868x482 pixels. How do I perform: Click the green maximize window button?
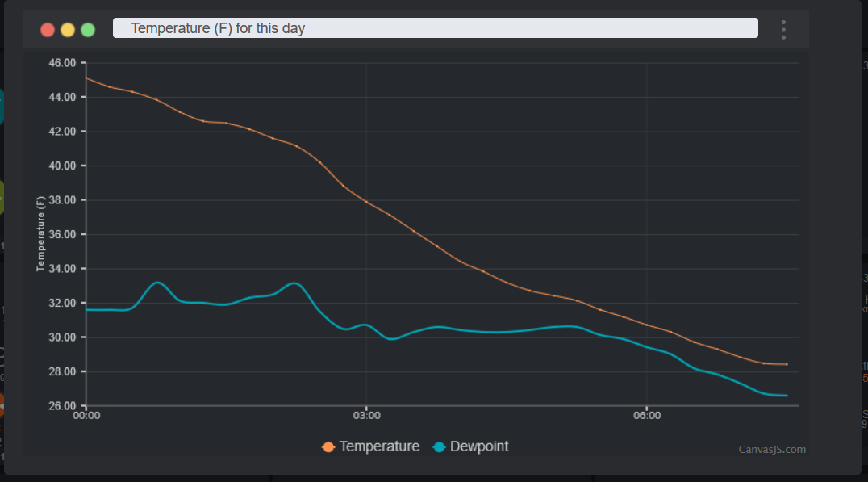pyautogui.click(x=88, y=30)
